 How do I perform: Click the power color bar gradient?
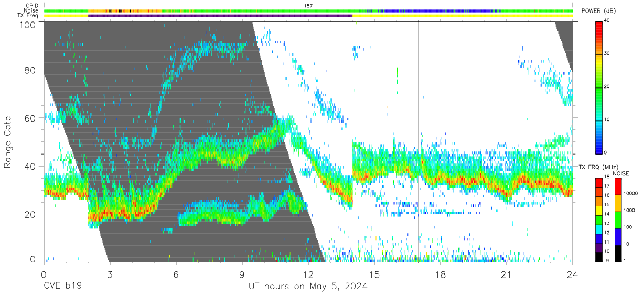click(x=599, y=87)
